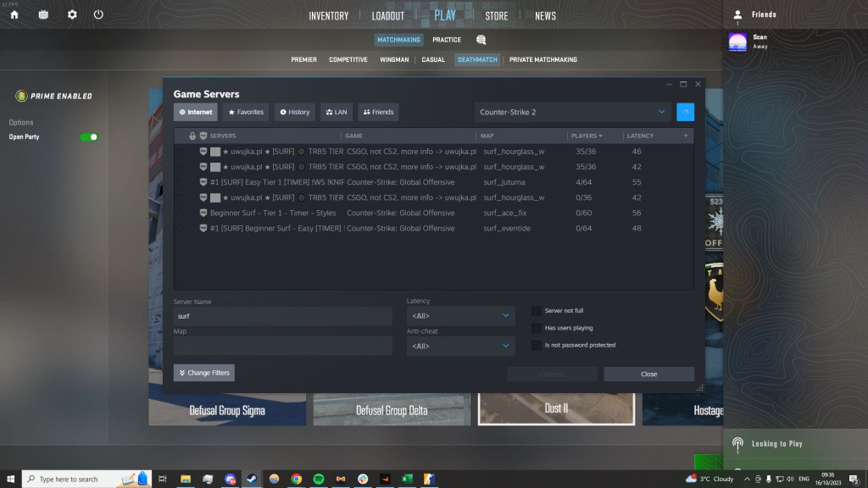Open the community server browser globe icon
The image size is (868, 488).
481,40
